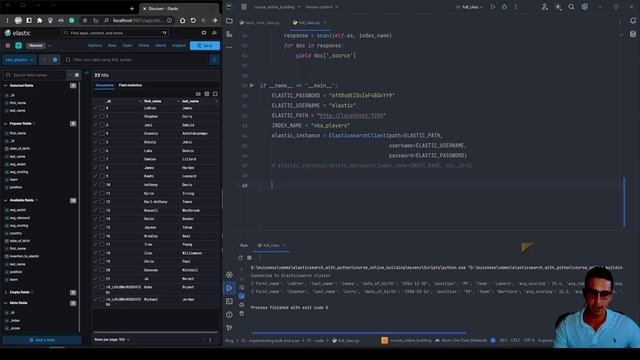Stop the process in the Run panel

249,258
